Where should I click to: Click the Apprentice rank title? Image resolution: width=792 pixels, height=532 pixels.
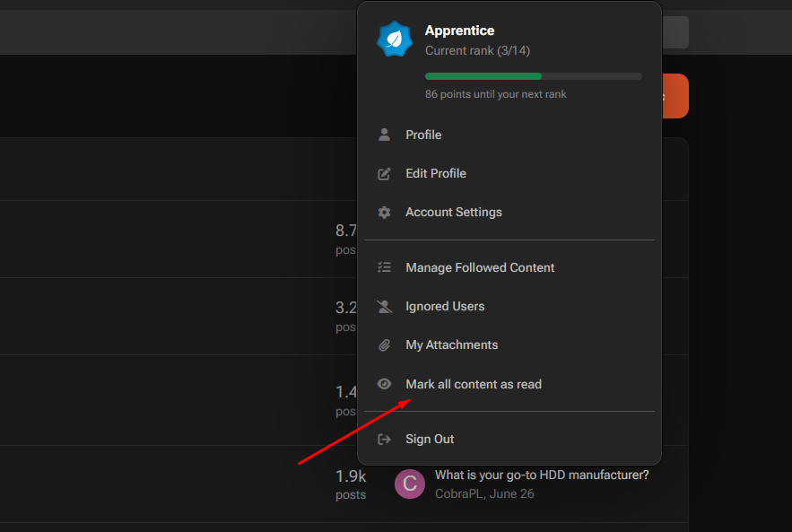[459, 31]
